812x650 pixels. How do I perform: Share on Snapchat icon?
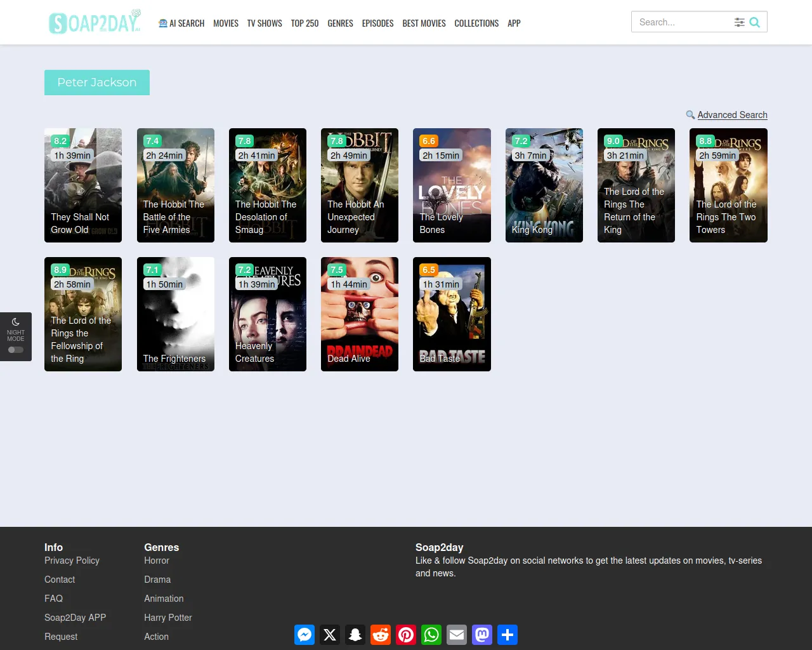point(355,635)
